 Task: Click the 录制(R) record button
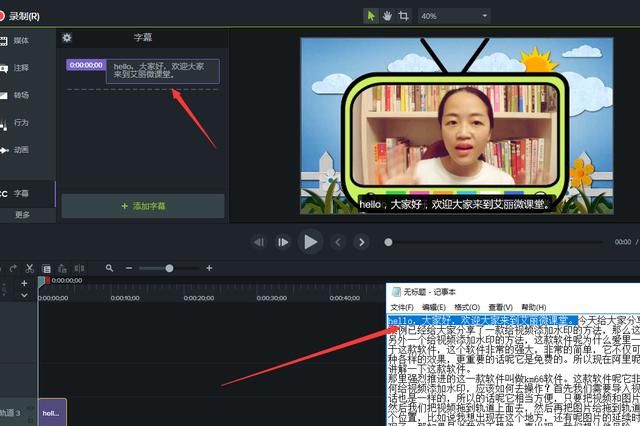click(x=20, y=16)
